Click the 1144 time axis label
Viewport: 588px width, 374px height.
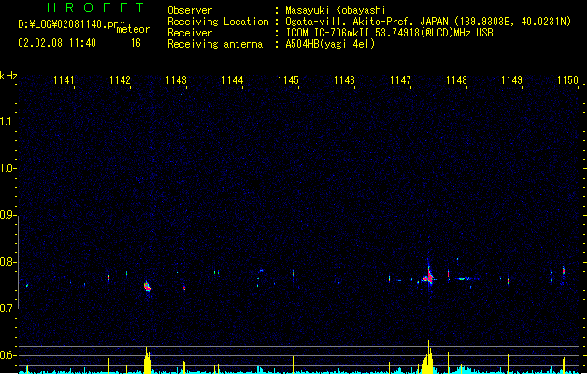233,80
